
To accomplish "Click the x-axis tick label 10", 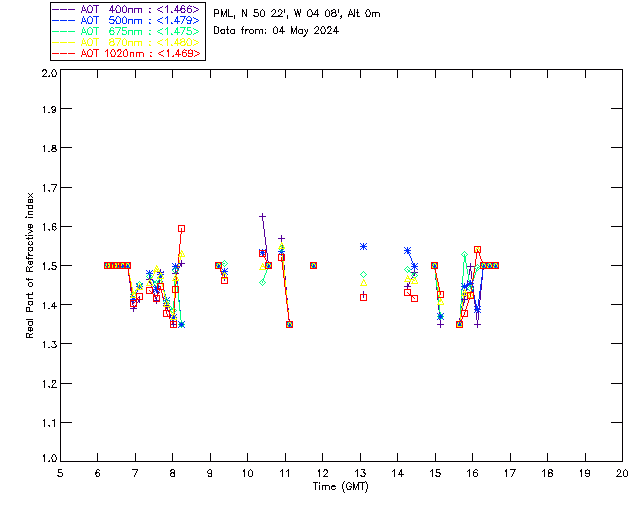I will [247, 473].
